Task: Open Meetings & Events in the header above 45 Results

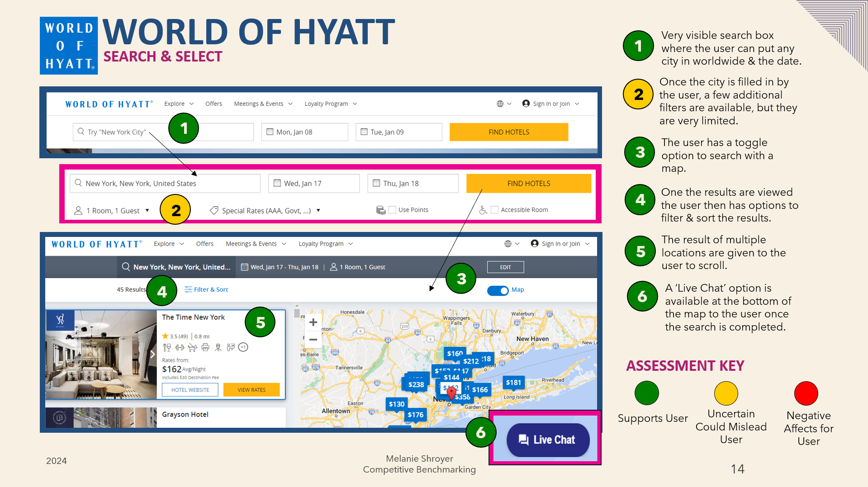Action: [256, 244]
